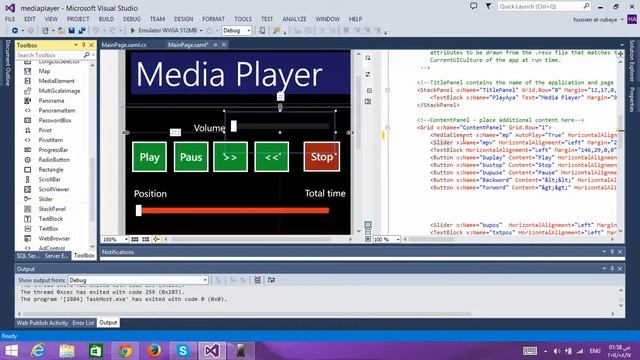
Task: Open Firefox from the taskbar
Action: click(x=154, y=351)
